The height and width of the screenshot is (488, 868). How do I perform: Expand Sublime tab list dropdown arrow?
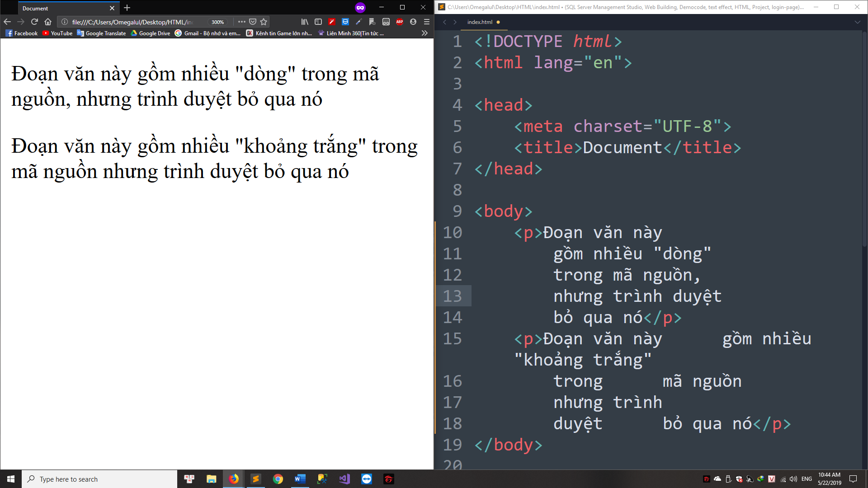coord(857,22)
